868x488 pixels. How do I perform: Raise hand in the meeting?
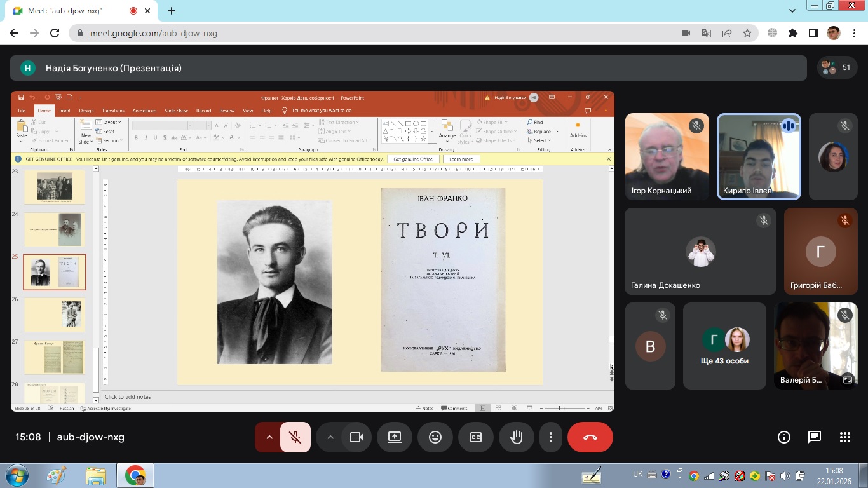[517, 437]
